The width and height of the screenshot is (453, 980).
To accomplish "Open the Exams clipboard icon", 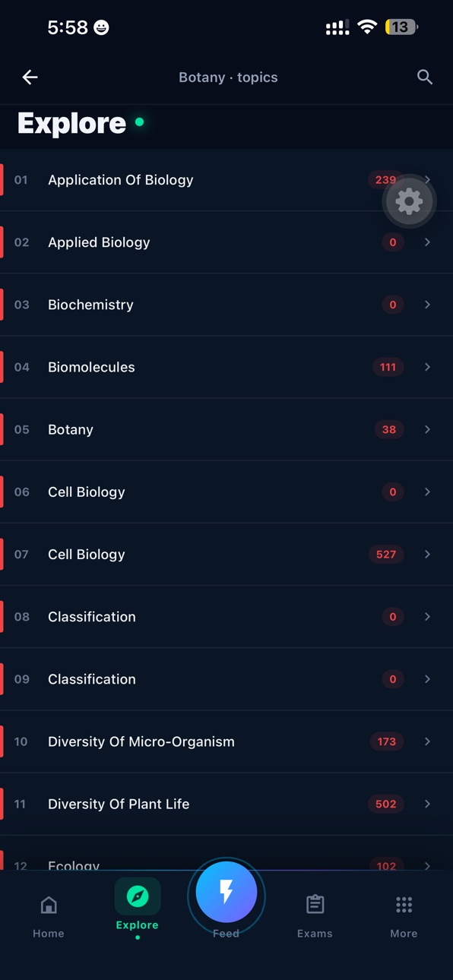I will coord(315,905).
